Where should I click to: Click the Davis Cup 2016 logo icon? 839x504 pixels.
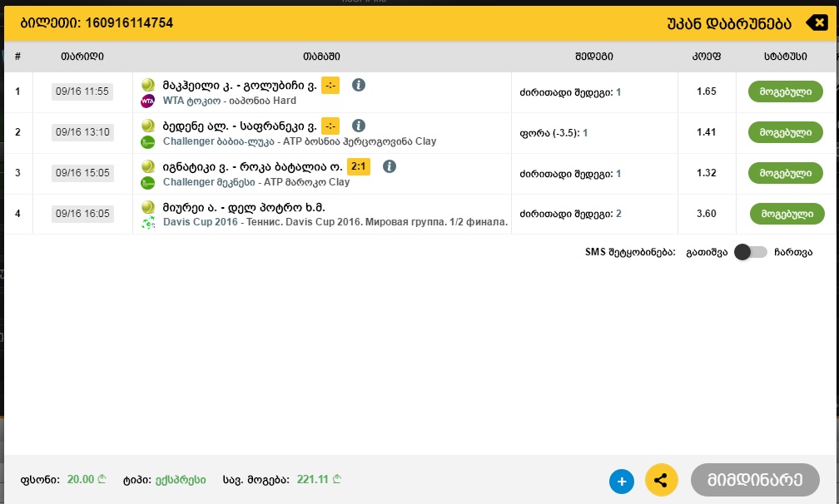tap(147, 223)
